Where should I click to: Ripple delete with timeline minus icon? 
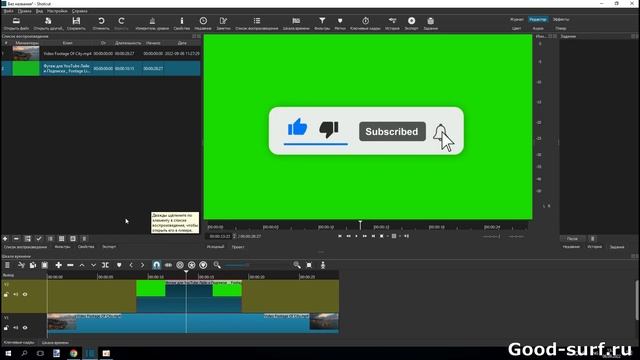(70, 265)
